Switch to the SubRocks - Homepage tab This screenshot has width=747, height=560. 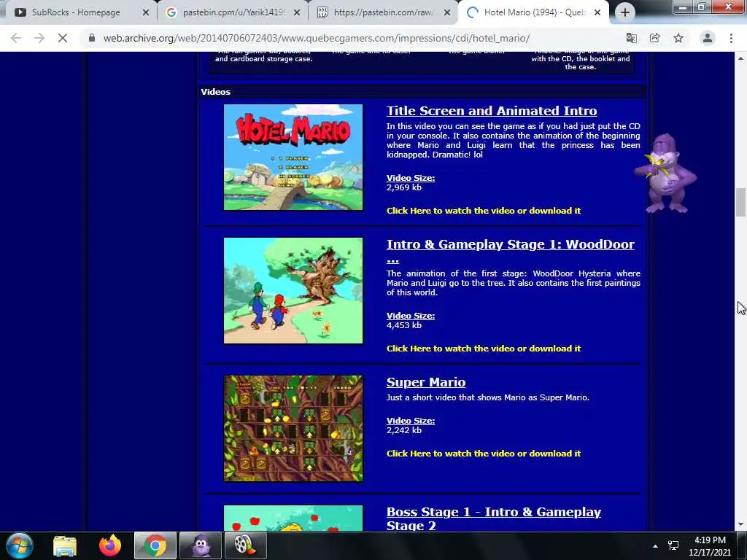point(76,12)
